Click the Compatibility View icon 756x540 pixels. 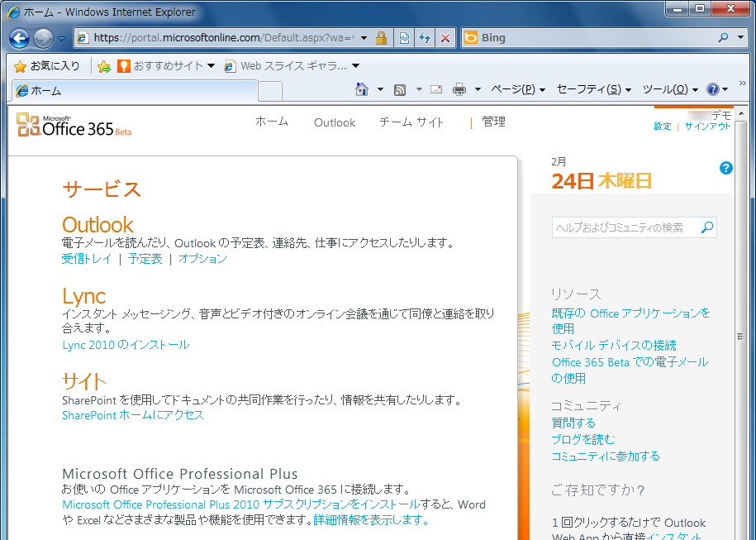click(404, 38)
